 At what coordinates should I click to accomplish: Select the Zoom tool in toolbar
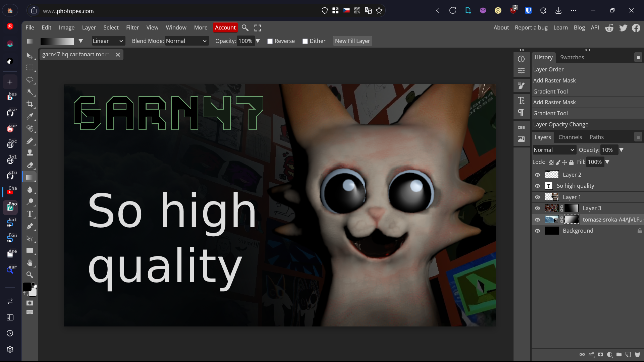point(30,275)
